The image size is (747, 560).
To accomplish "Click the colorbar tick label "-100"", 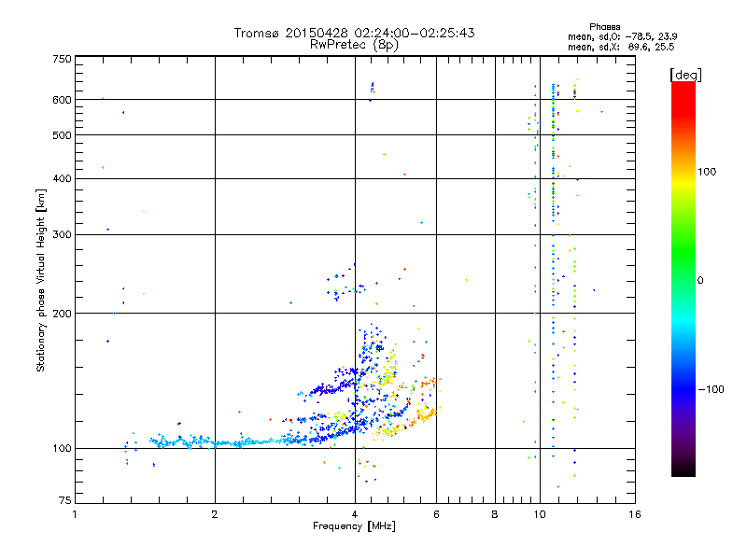I will (x=711, y=389).
